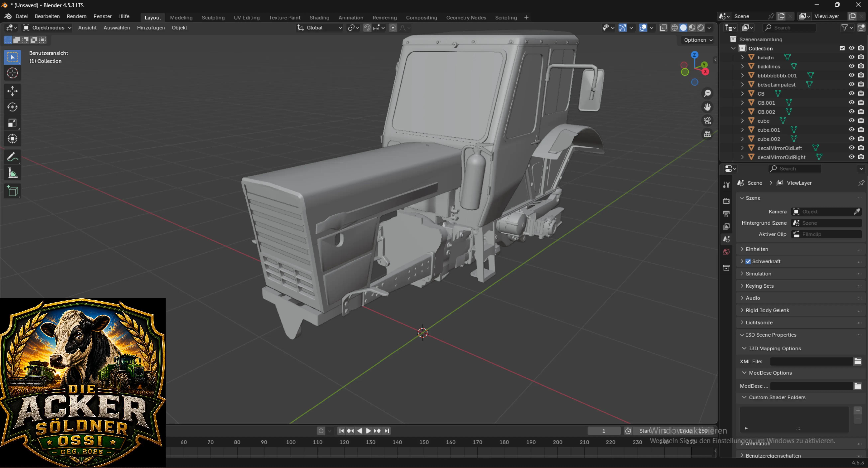
Task: Toggle the Collection exclude checkbox in outliner
Action: (x=842, y=48)
